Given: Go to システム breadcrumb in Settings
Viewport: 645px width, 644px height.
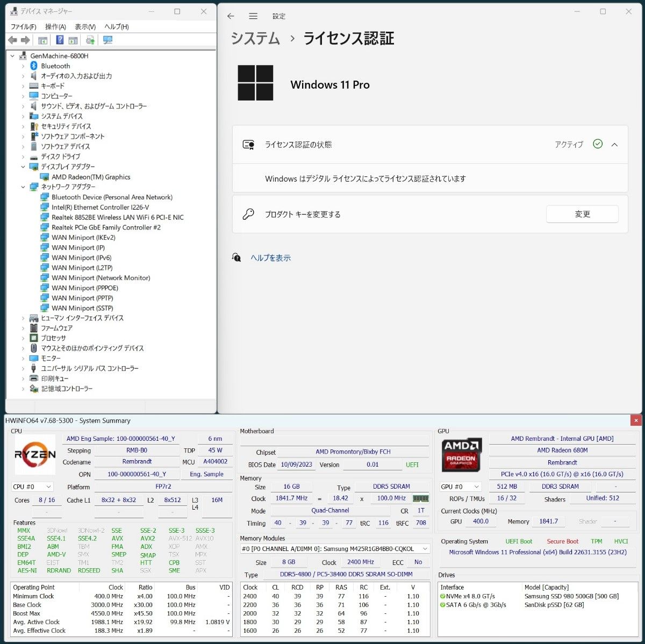Looking at the screenshot, I should [255, 38].
